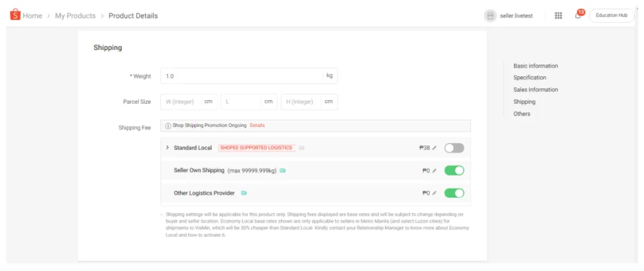Enable the Standard Local shipping toggle
The image size is (644, 271).
coord(454,148)
